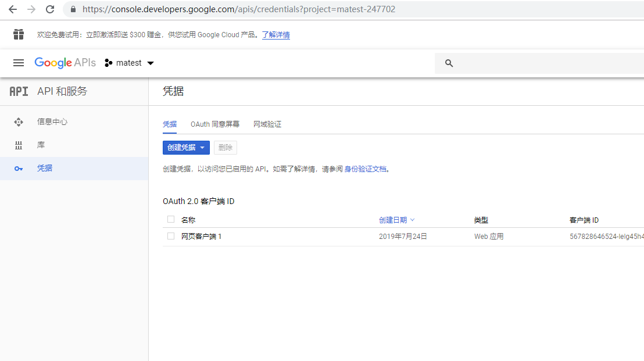644x361 pixels.
Task: Switch to the 凭据 tab
Action: [x=170, y=124]
